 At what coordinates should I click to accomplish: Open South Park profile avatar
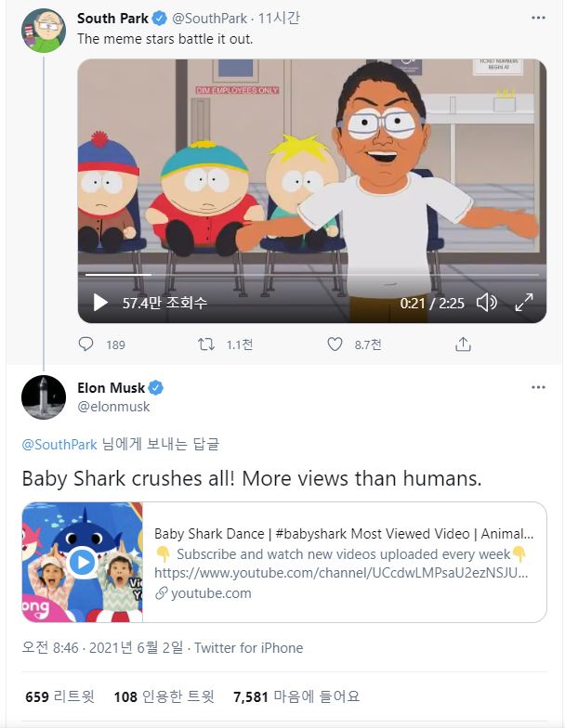coord(44,30)
